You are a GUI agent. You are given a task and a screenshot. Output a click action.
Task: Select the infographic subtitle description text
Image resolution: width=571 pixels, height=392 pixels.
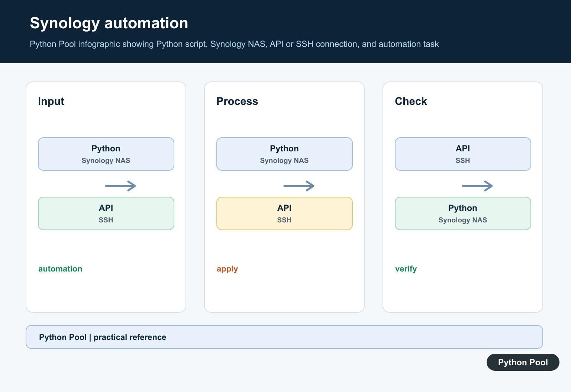(234, 44)
